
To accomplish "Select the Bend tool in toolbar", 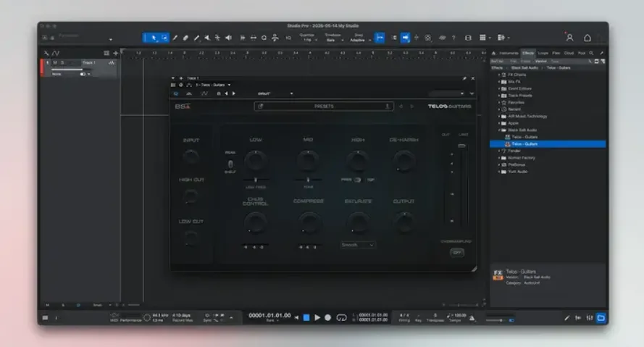I will tap(217, 38).
